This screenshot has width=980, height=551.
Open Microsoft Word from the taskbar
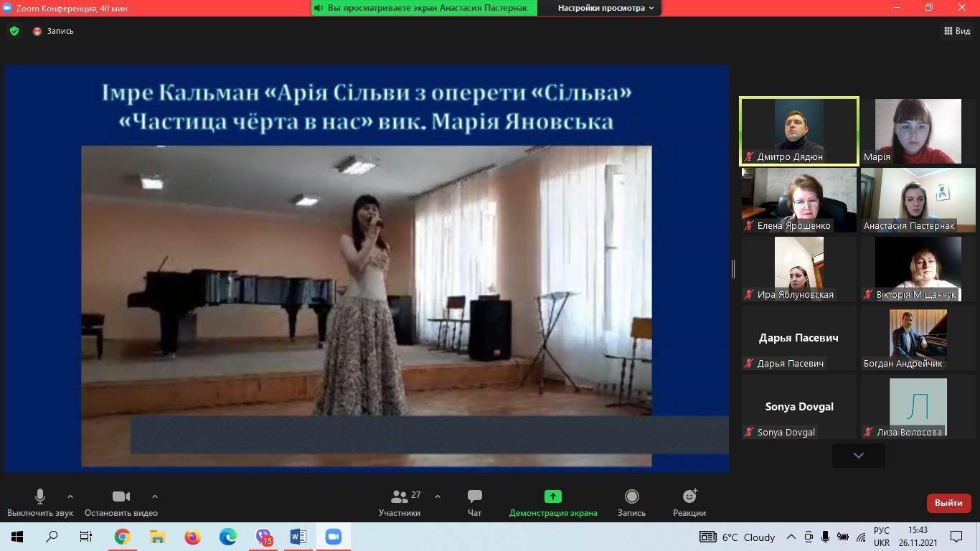298,537
